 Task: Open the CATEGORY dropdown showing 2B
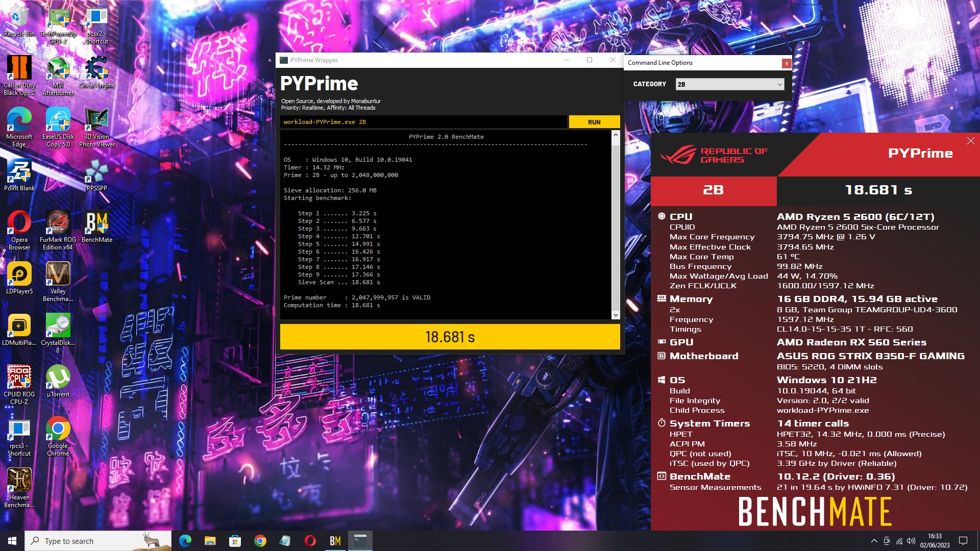pos(730,84)
